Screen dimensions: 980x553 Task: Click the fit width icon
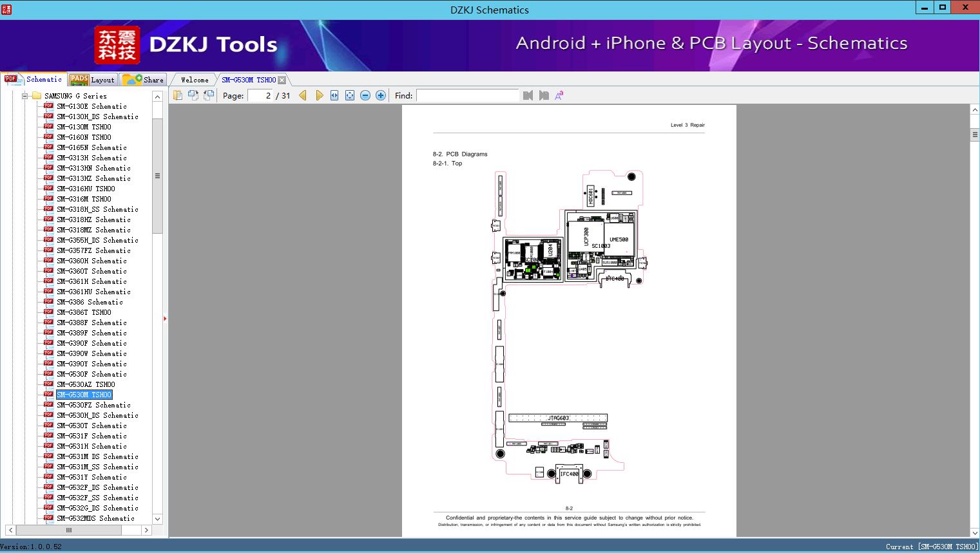pos(334,95)
